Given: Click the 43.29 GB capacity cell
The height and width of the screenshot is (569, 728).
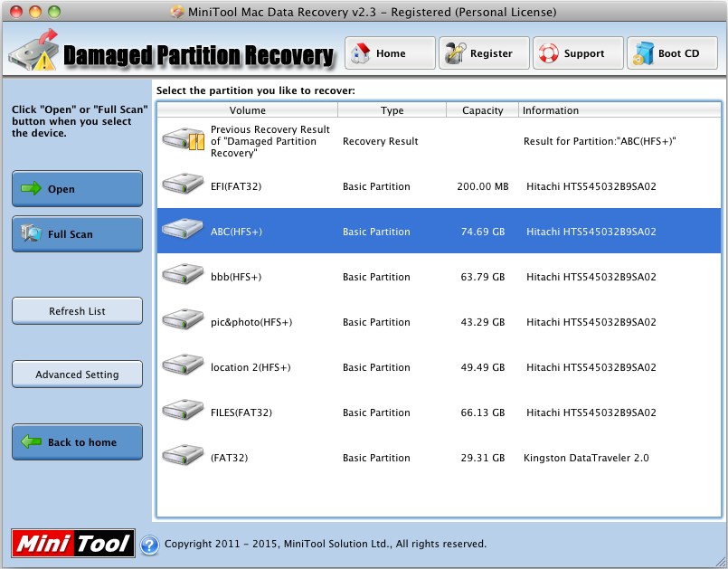Looking at the screenshot, I should [x=482, y=322].
